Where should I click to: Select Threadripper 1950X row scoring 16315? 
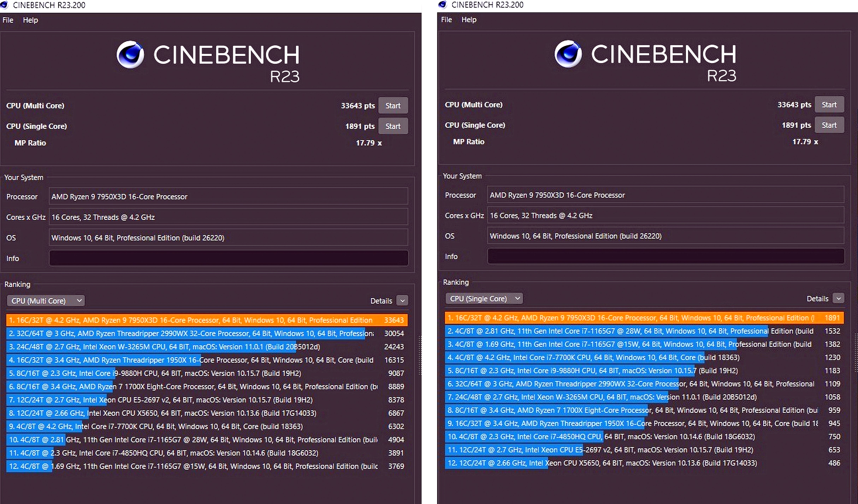click(207, 360)
